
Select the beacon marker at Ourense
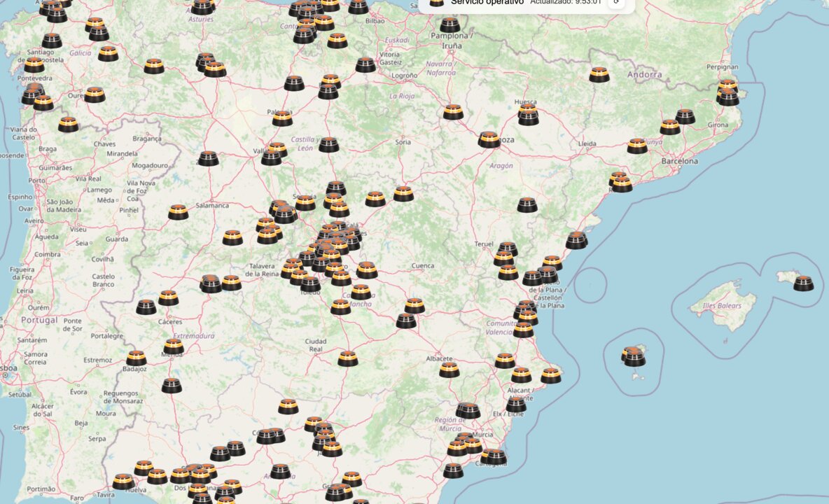click(x=95, y=94)
